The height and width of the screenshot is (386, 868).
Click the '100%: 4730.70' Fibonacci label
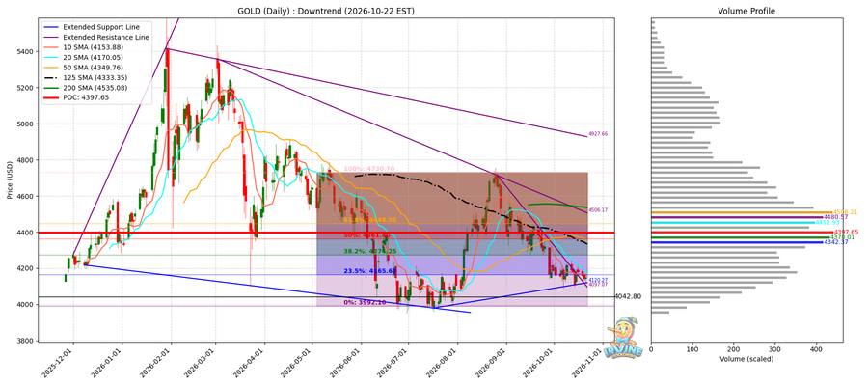(x=369, y=169)
